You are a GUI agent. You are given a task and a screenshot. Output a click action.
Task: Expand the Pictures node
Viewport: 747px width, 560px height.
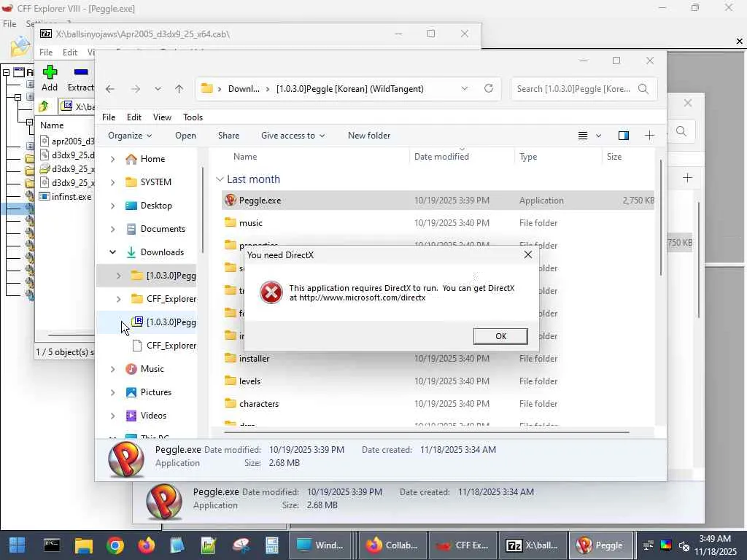coord(112,392)
